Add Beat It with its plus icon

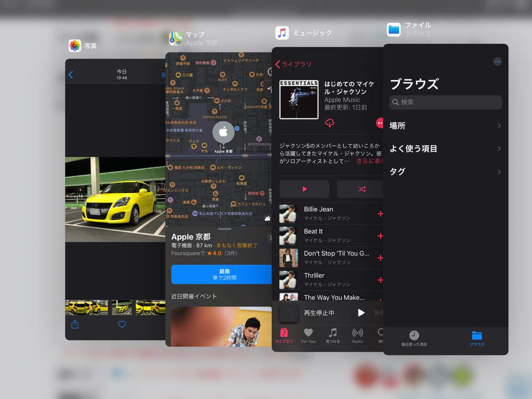pos(380,236)
